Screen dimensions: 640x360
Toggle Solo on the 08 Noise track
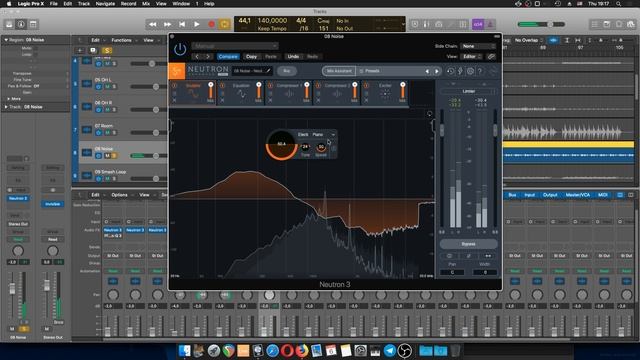(x=114, y=156)
